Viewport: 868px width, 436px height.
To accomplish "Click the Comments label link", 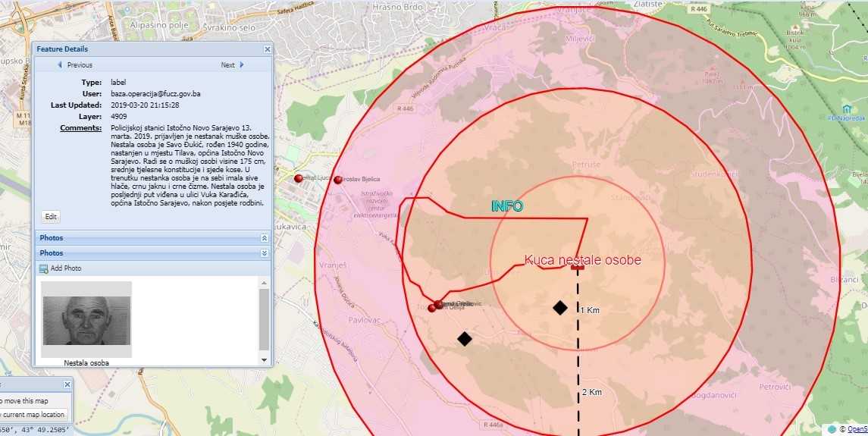I will (80, 128).
